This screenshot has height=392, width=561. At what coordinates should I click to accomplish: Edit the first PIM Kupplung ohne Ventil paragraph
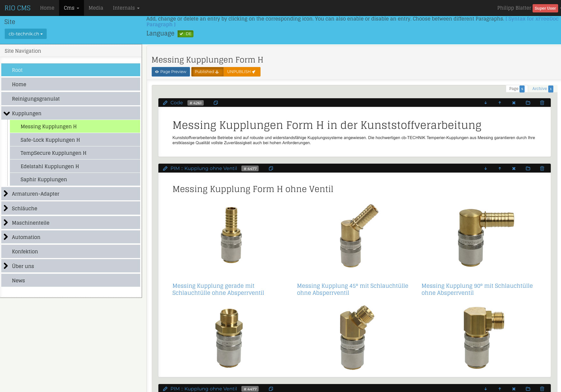click(165, 168)
